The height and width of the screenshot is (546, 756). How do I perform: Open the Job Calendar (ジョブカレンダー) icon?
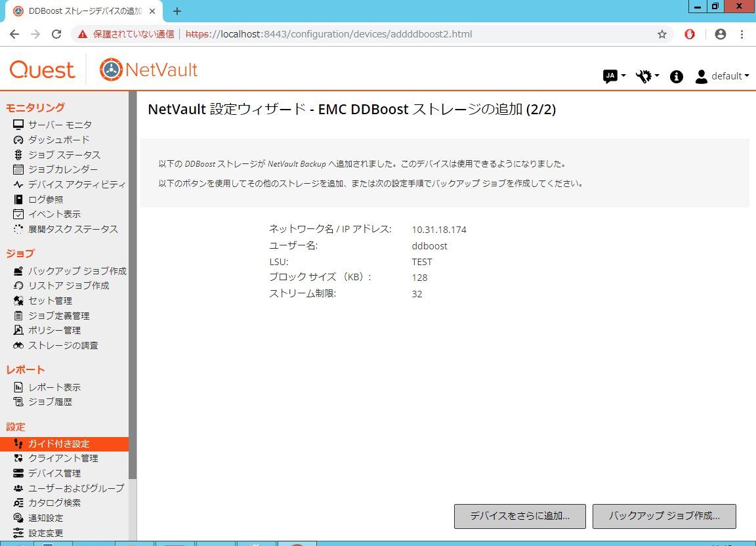click(x=18, y=169)
